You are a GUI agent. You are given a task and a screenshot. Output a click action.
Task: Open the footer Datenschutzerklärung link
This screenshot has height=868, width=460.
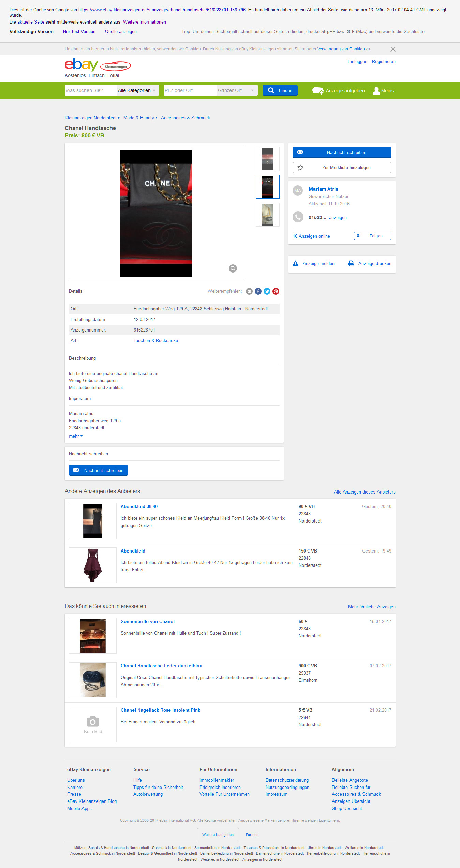287,780
